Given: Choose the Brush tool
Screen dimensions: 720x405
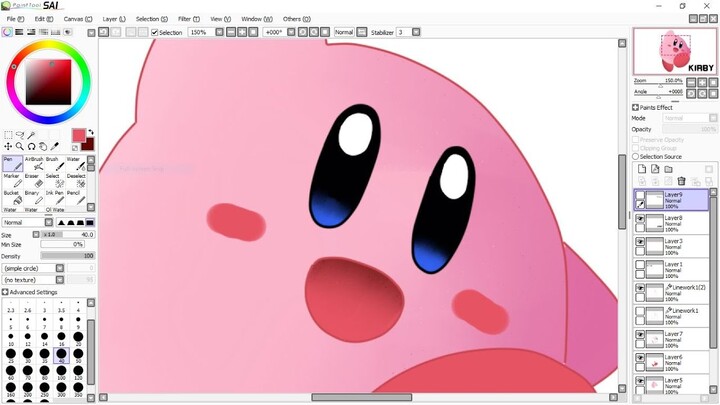Looking at the screenshot, I should pyautogui.click(x=55, y=163).
